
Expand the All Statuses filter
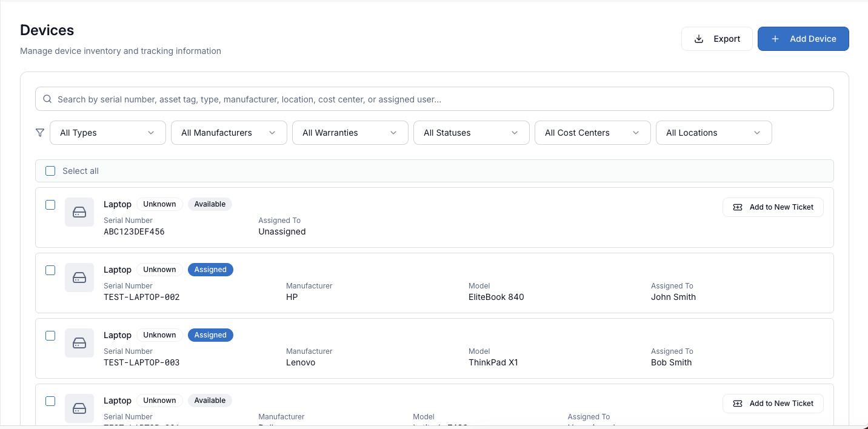(471, 133)
